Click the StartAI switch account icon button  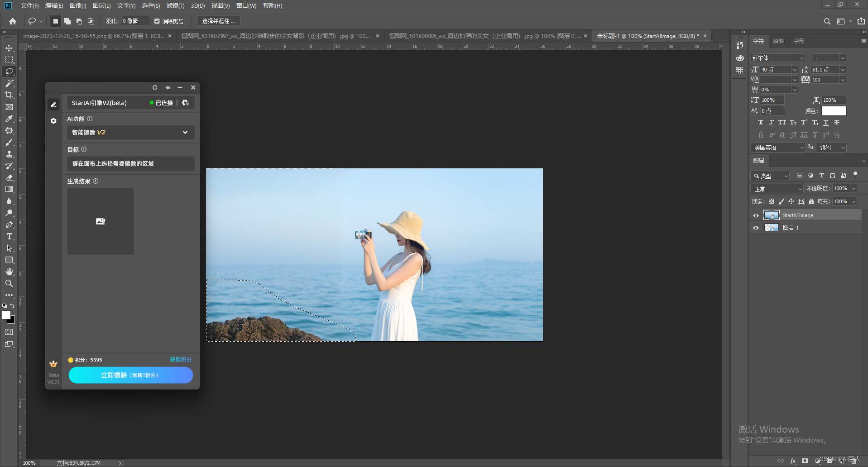185,103
